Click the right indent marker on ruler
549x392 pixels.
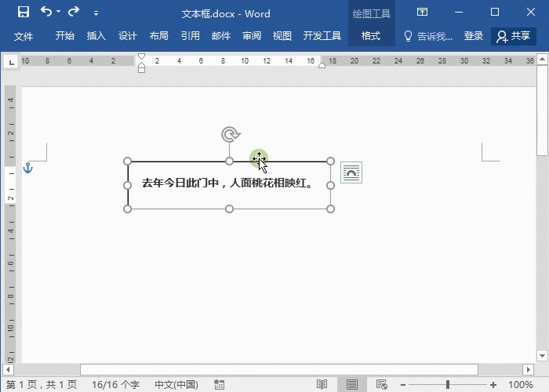[x=322, y=65]
